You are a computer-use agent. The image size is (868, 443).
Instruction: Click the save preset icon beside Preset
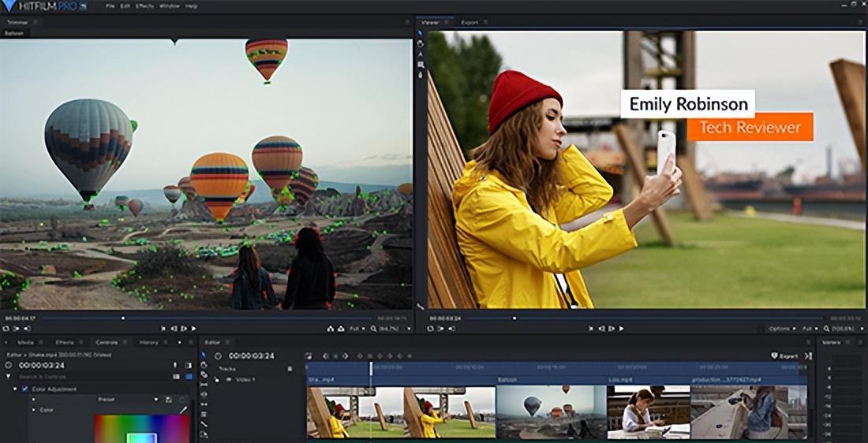169,400
